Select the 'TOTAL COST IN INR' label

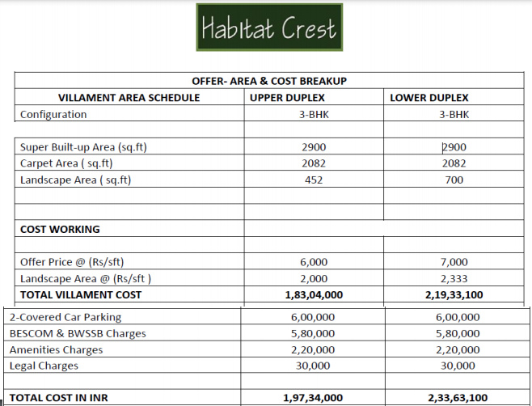click(58, 398)
